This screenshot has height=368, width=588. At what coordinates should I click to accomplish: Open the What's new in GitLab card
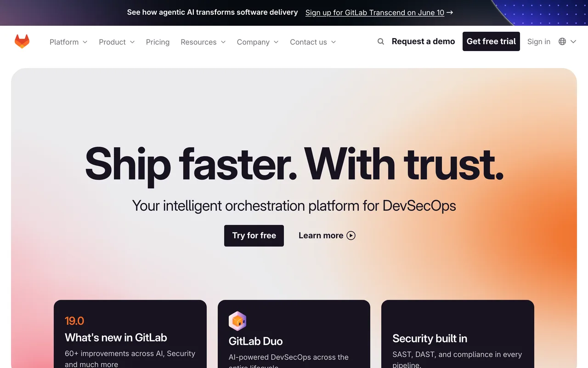coord(130,334)
